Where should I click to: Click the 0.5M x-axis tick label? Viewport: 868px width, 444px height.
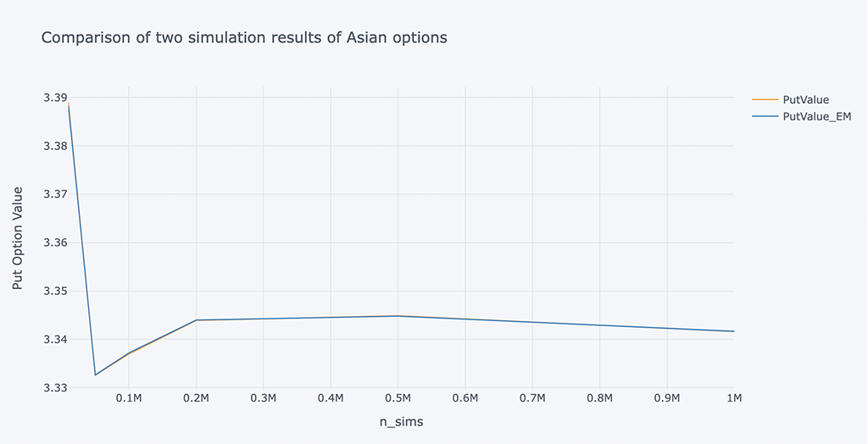398,398
